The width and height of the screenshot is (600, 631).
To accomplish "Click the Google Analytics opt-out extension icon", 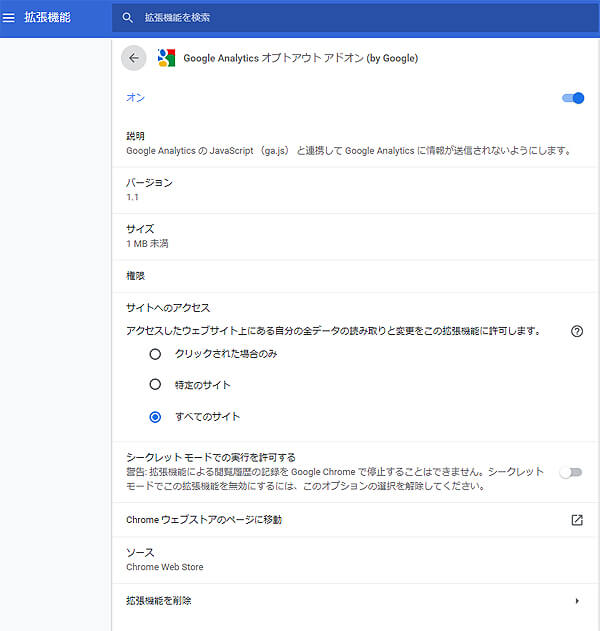I will click(x=166, y=58).
